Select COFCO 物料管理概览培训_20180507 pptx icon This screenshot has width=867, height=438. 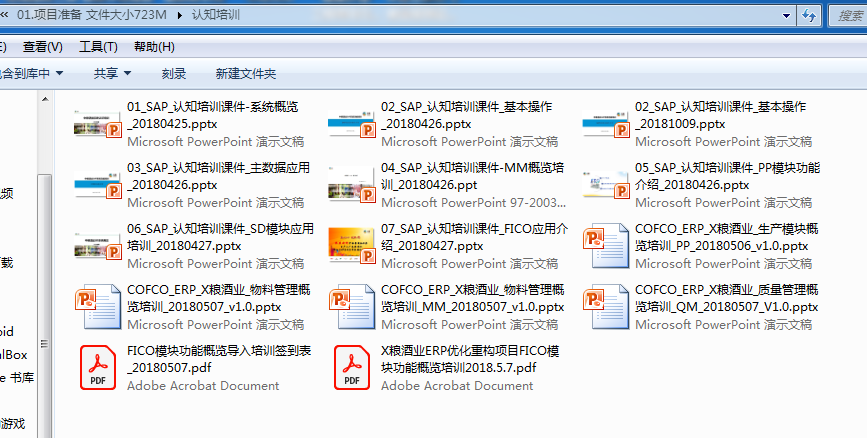pyautogui.click(x=98, y=306)
